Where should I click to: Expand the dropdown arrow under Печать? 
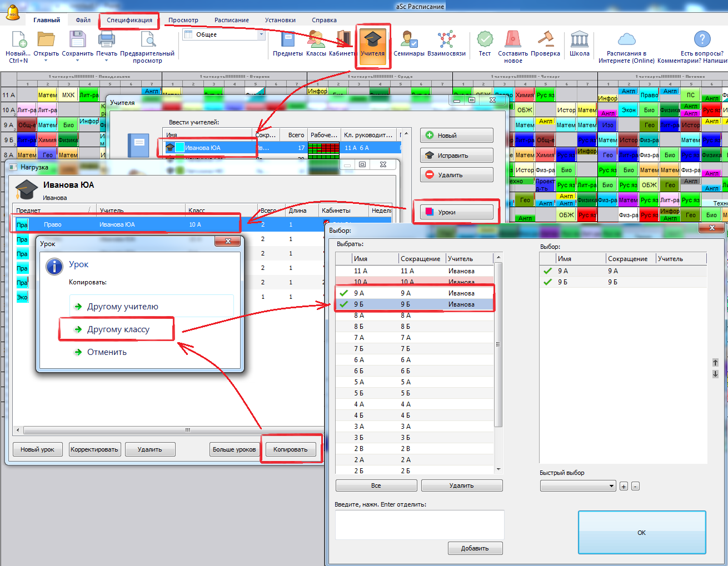[x=106, y=61]
